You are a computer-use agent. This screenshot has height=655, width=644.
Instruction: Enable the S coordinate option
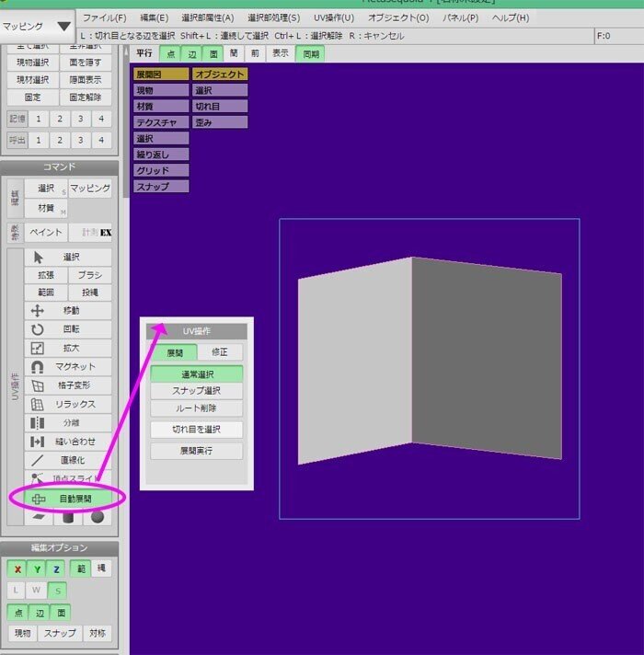click(58, 591)
